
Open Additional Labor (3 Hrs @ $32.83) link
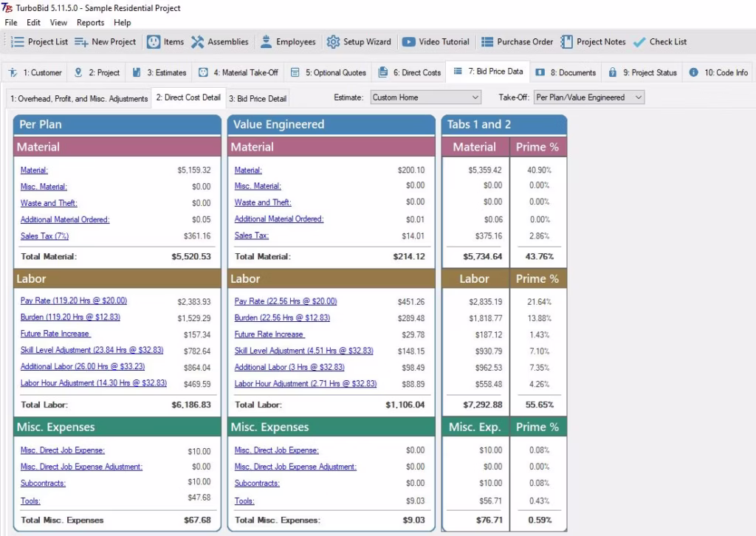289,367
